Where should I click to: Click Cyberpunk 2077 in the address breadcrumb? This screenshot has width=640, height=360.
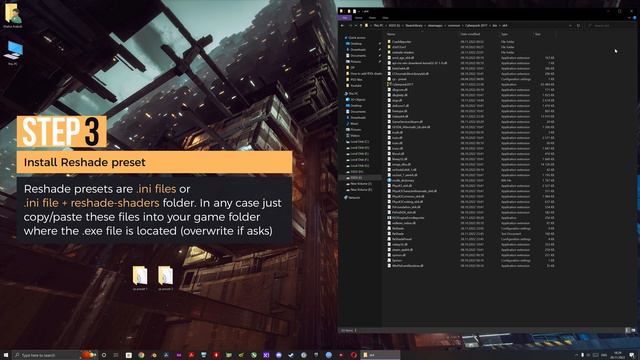click(x=476, y=25)
